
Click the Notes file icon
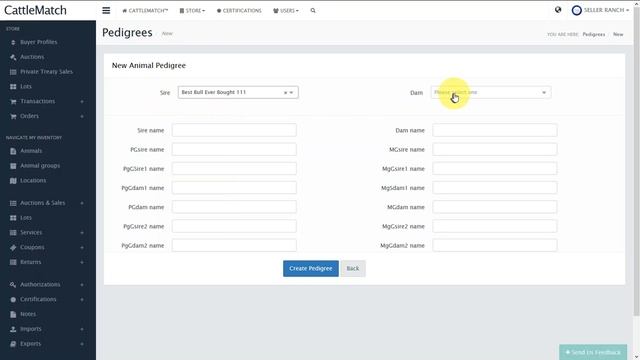[13, 314]
